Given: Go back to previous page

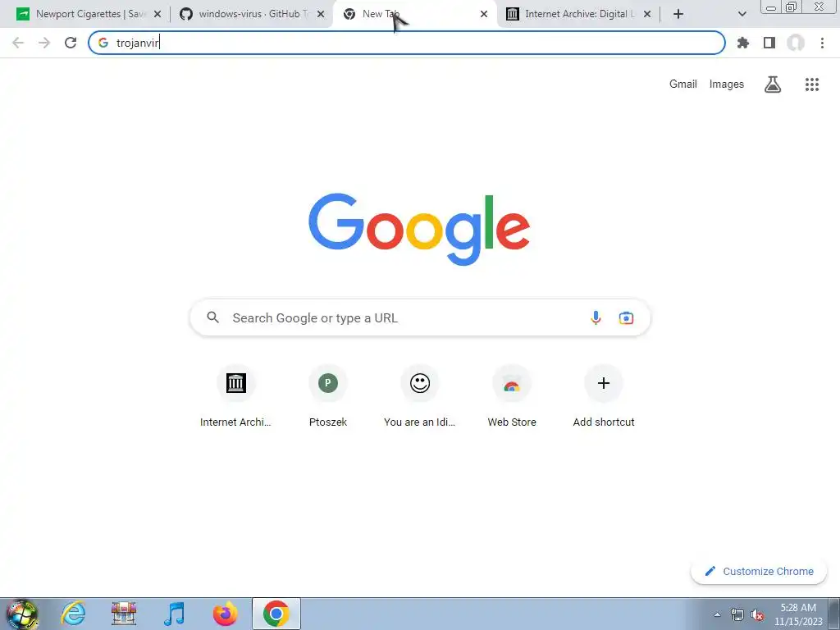Looking at the screenshot, I should 18,43.
